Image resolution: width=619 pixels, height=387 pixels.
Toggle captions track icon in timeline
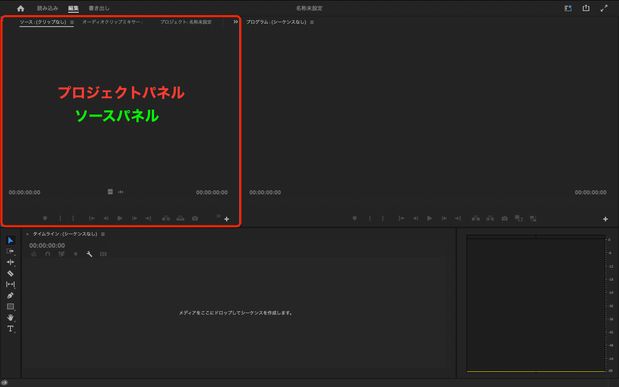(103, 254)
